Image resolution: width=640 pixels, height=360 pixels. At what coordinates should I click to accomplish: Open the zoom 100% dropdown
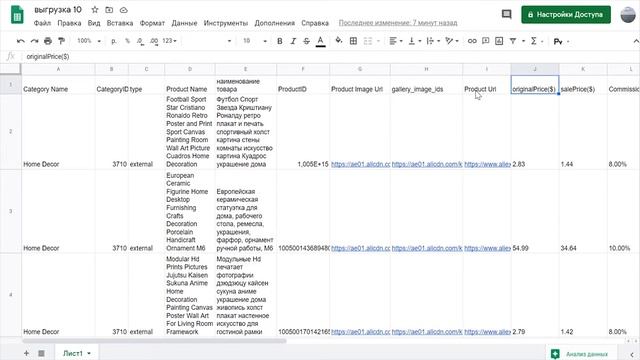(89, 41)
